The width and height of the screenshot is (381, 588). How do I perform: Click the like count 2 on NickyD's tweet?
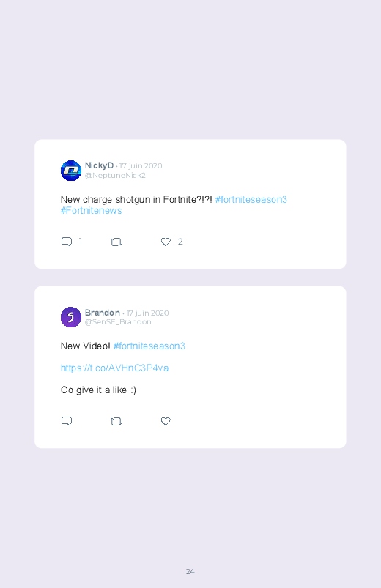pyautogui.click(x=180, y=242)
